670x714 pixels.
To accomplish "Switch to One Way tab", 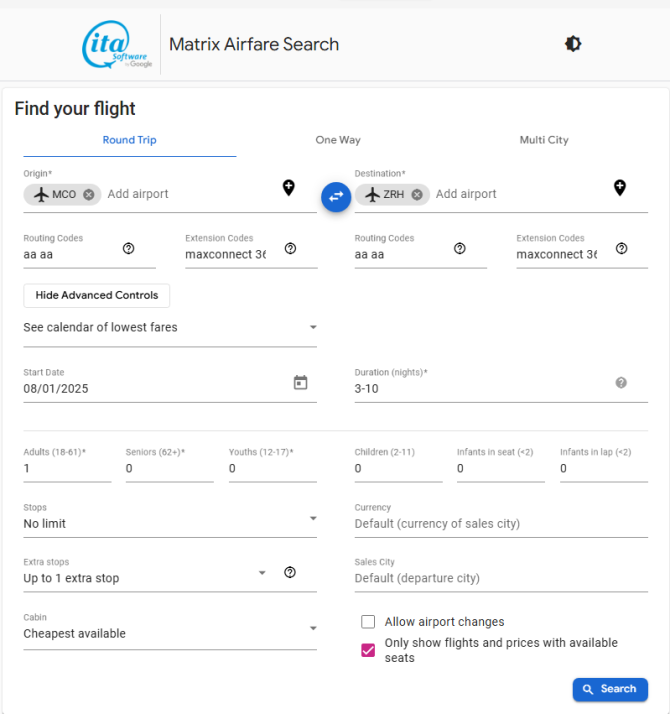I will pyautogui.click(x=338, y=140).
